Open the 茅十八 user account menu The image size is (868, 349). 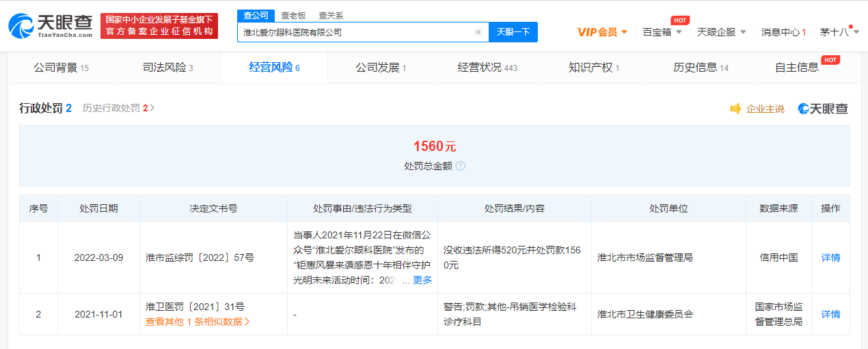coord(837,32)
